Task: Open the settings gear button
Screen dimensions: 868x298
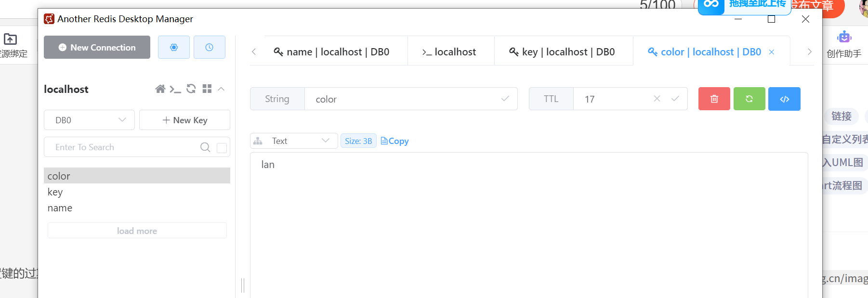Action: click(174, 47)
